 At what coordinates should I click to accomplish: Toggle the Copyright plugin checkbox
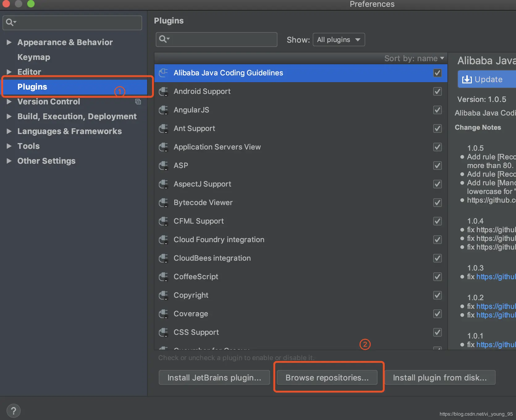click(437, 295)
